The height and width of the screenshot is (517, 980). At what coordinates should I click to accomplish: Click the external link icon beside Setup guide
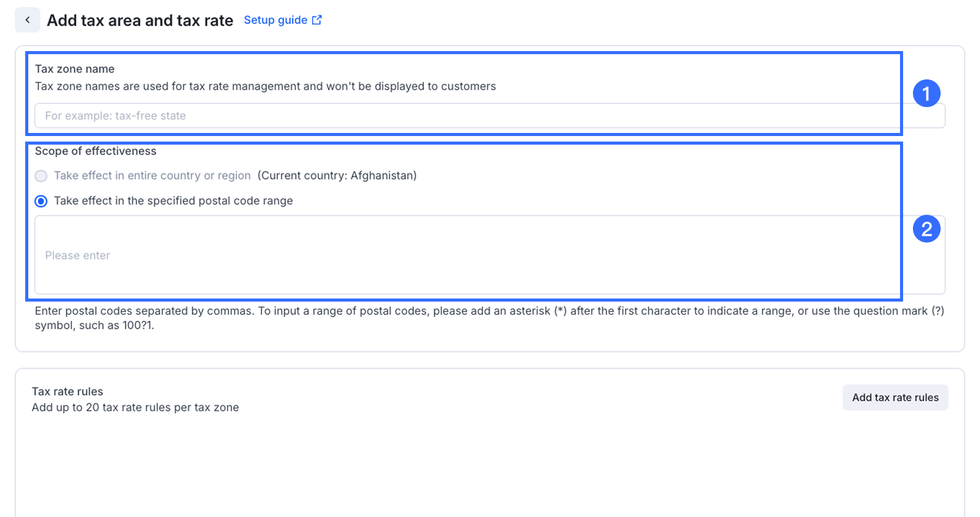[x=317, y=20]
